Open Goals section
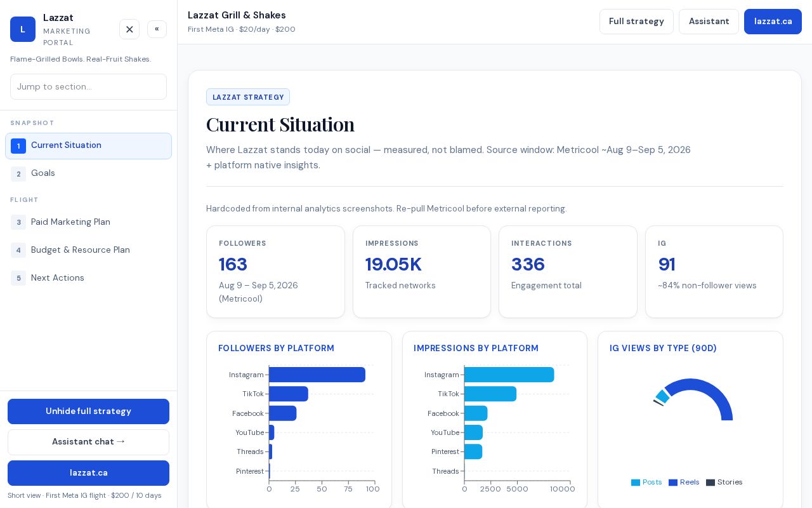812x508 pixels. click(x=88, y=173)
